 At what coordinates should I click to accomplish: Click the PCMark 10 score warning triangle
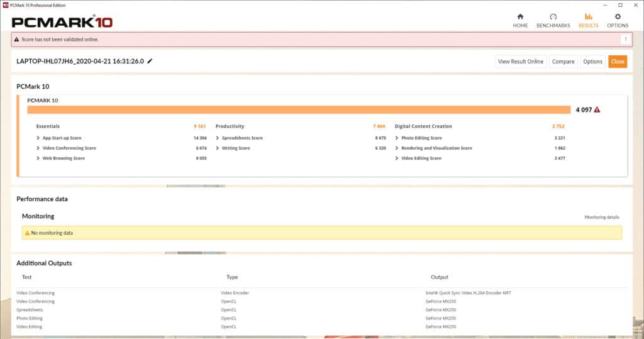(x=597, y=109)
